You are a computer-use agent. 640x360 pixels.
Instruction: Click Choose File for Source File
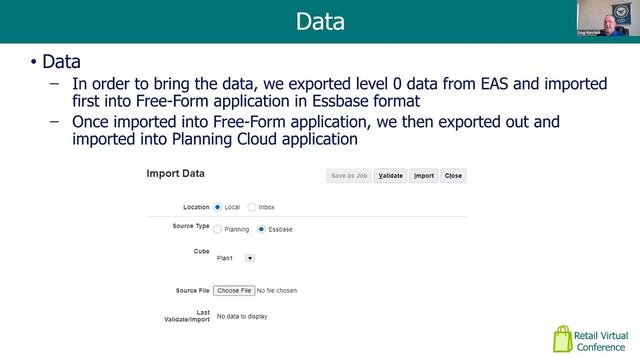point(234,291)
